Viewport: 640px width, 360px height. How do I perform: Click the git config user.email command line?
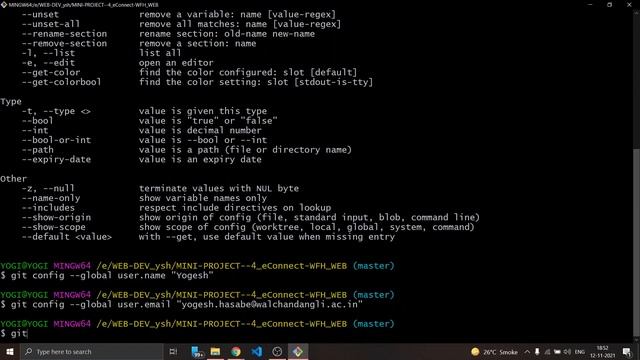click(x=181, y=304)
